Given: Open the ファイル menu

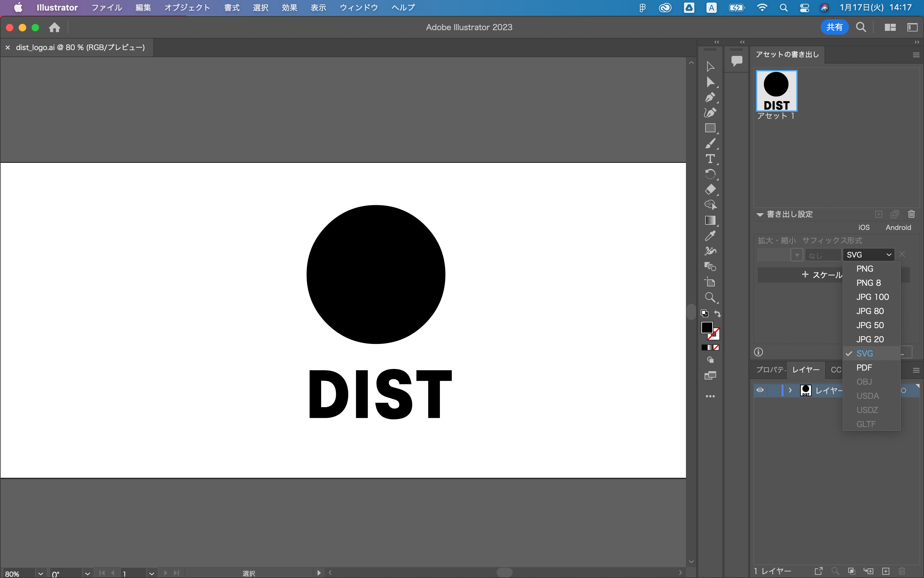Looking at the screenshot, I should click(107, 8).
